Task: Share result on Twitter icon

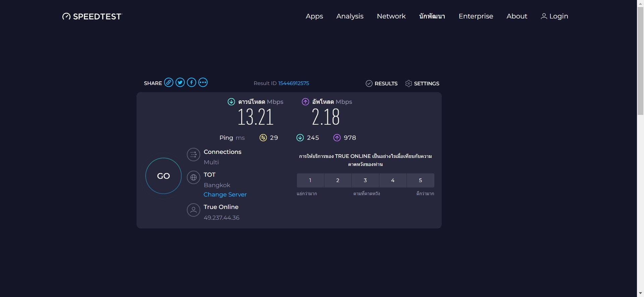Action: pos(180,83)
